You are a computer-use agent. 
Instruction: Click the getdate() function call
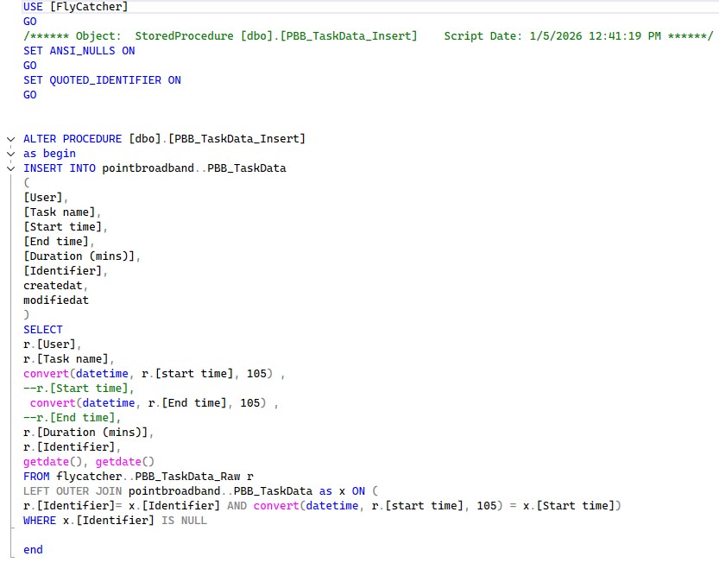coord(47,461)
